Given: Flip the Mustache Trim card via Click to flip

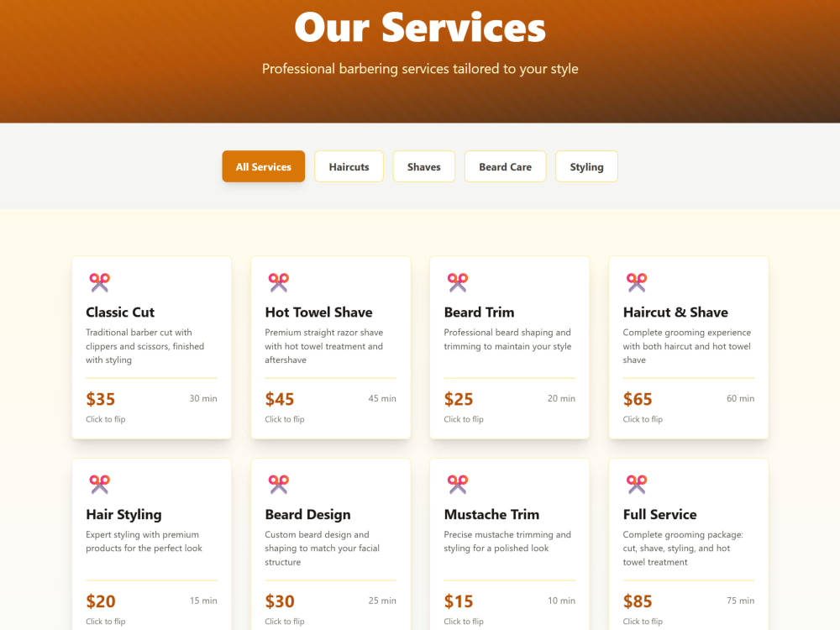Looking at the screenshot, I should point(464,622).
